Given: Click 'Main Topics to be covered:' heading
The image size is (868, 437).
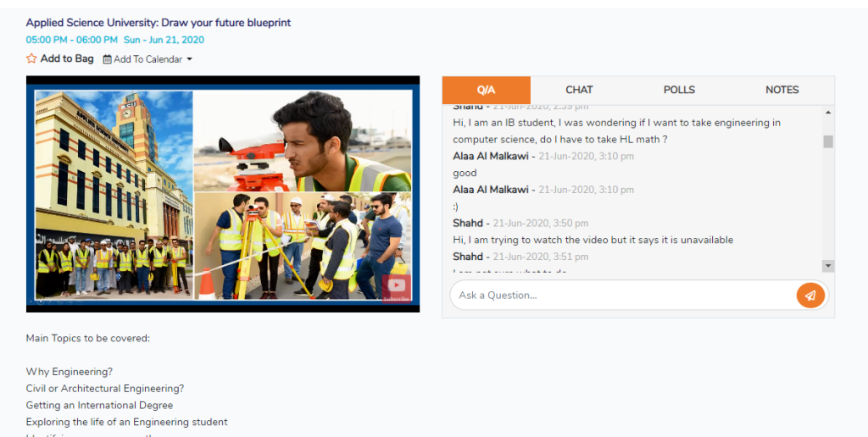Looking at the screenshot, I should [x=88, y=338].
